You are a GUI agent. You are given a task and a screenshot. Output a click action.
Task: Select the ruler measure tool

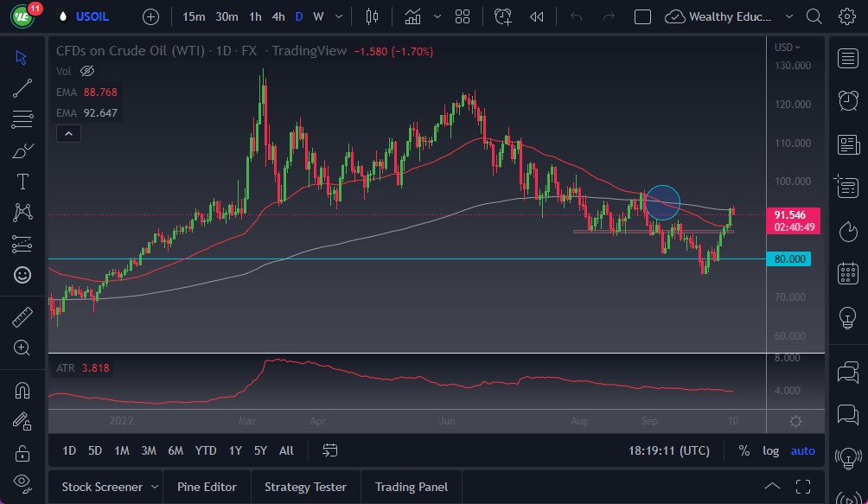[x=22, y=317]
